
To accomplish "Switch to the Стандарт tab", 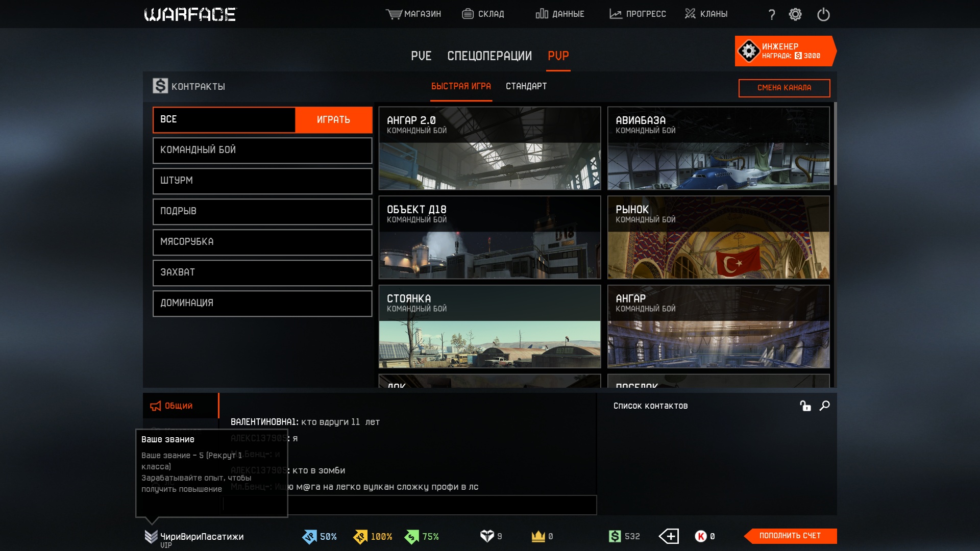I will click(526, 87).
